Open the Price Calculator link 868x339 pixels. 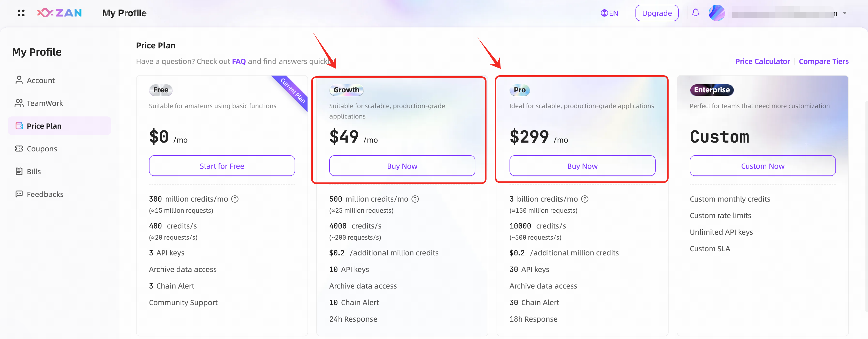click(762, 61)
